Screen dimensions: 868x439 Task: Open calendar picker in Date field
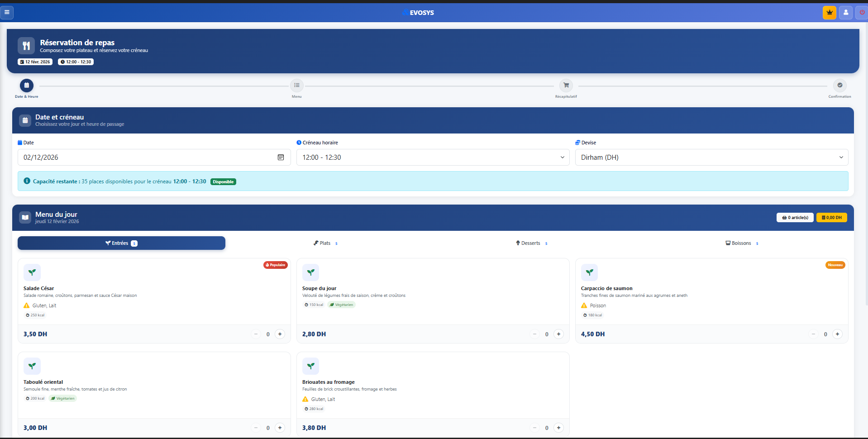[281, 157]
